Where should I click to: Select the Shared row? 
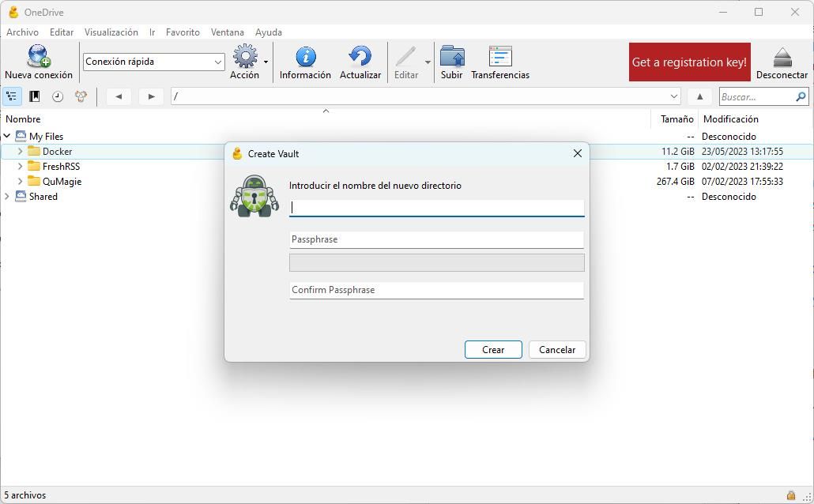pyautogui.click(x=407, y=196)
